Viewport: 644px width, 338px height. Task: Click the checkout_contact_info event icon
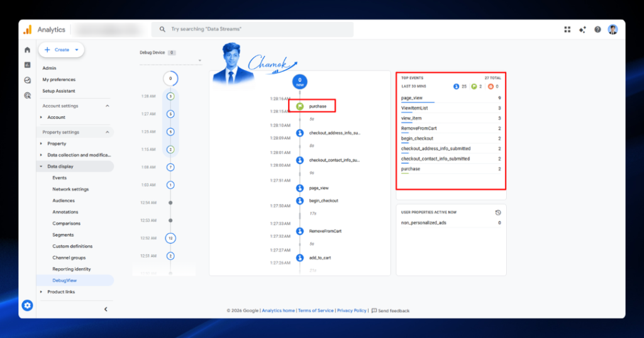point(300,161)
